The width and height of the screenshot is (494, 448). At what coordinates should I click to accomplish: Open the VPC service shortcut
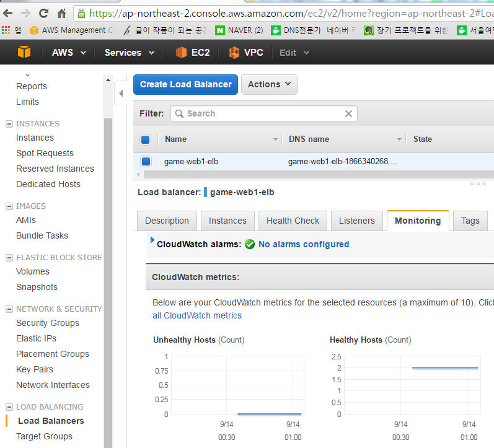(x=245, y=52)
